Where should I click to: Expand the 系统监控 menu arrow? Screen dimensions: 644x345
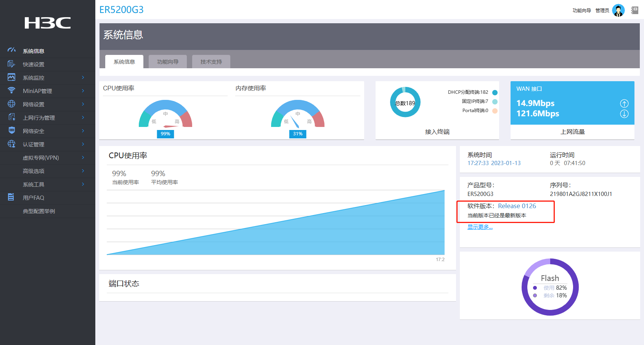point(83,77)
